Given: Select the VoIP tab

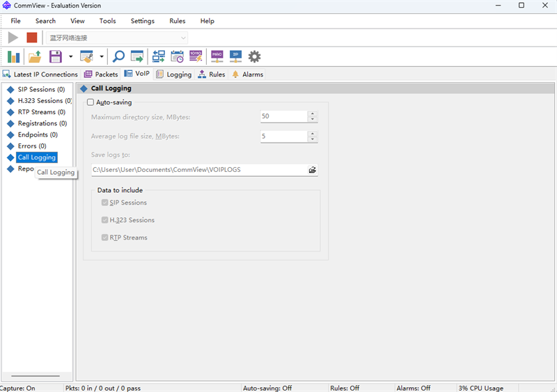Looking at the screenshot, I should (x=137, y=74).
